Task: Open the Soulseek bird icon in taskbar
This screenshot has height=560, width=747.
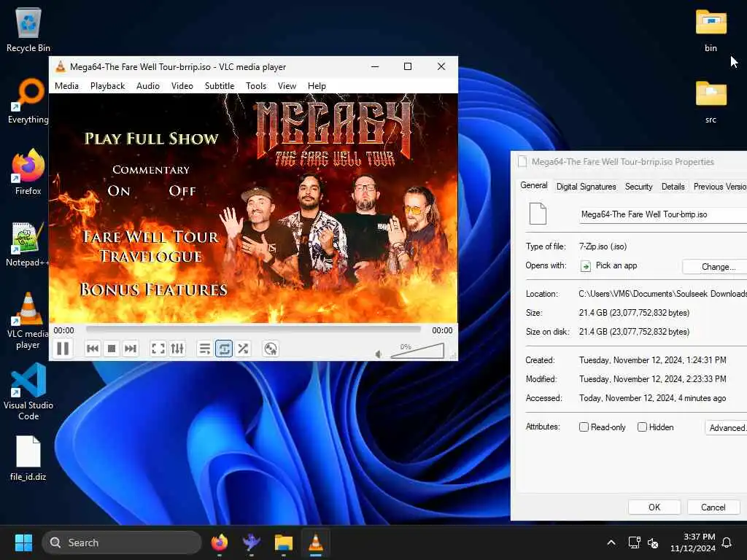Action: pos(251,542)
